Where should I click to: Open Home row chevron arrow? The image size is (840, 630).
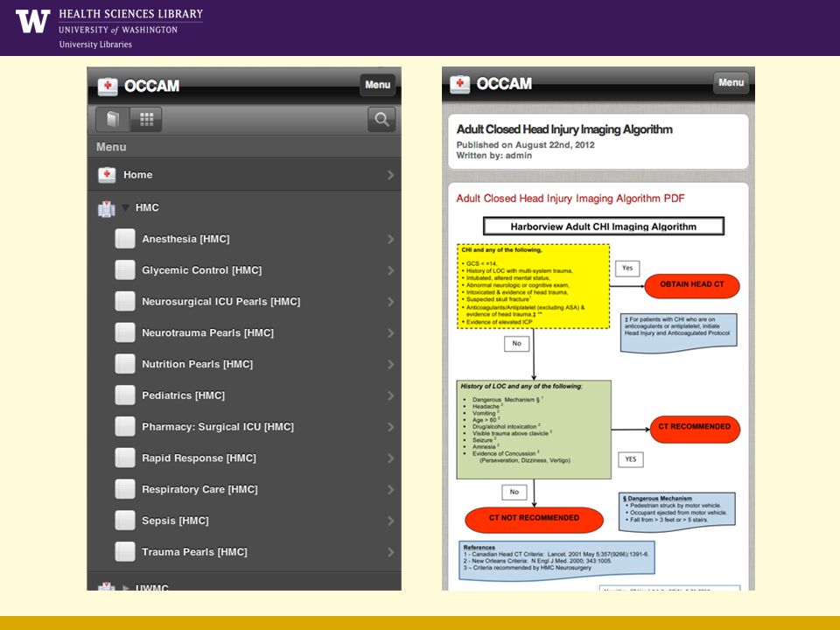[x=390, y=175]
